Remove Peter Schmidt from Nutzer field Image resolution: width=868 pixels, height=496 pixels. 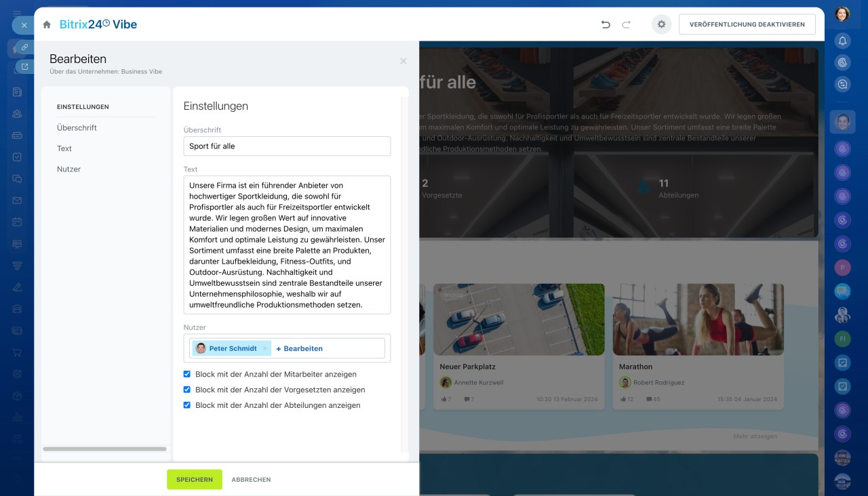pos(265,348)
